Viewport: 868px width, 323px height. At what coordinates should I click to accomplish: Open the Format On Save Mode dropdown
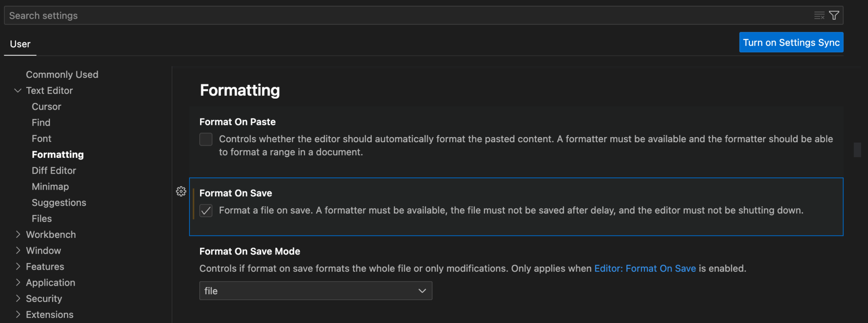(x=315, y=291)
